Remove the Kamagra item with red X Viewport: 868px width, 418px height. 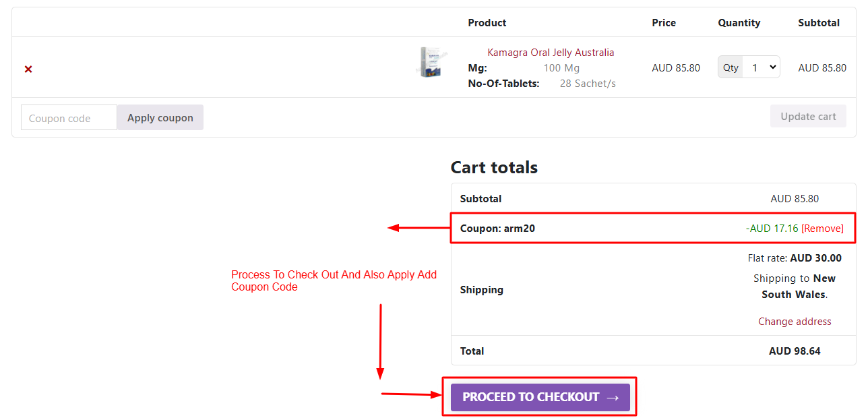click(x=28, y=69)
